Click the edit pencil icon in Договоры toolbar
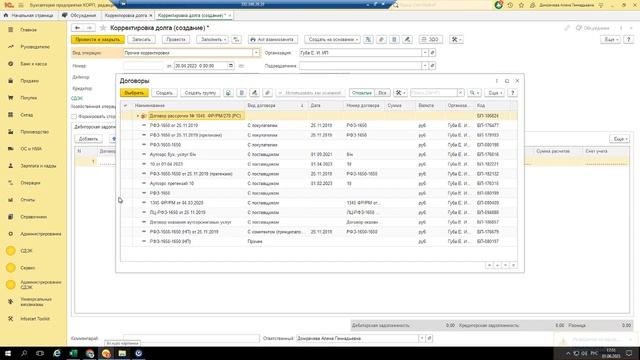This screenshot has width=640, height=360. pyautogui.click(x=254, y=93)
